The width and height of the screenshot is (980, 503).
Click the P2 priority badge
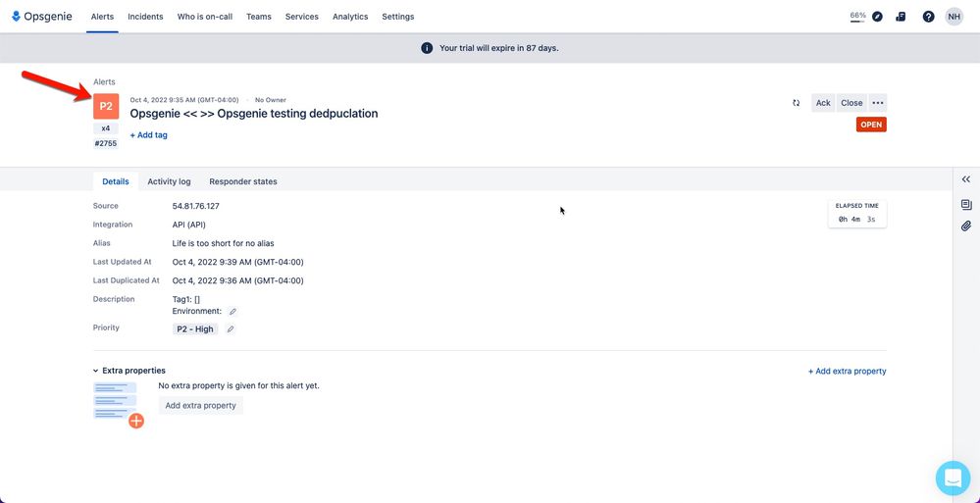(x=106, y=106)
